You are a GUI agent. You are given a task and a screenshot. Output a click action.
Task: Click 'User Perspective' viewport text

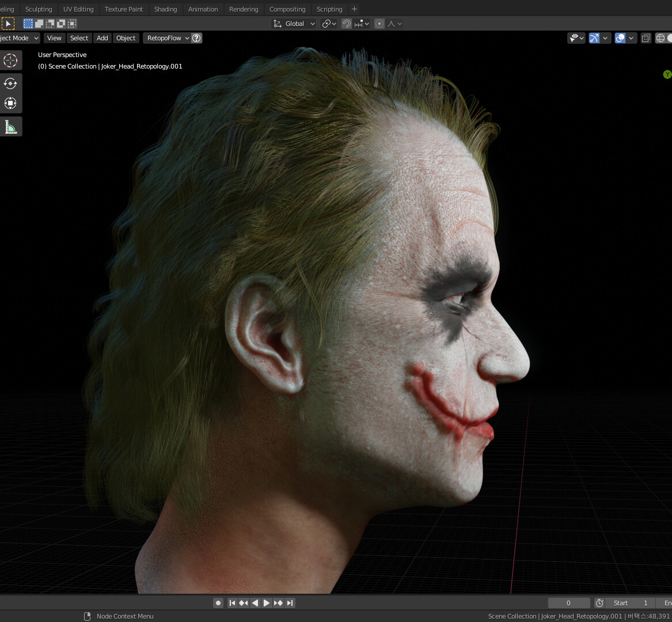(x=62, y=55)
